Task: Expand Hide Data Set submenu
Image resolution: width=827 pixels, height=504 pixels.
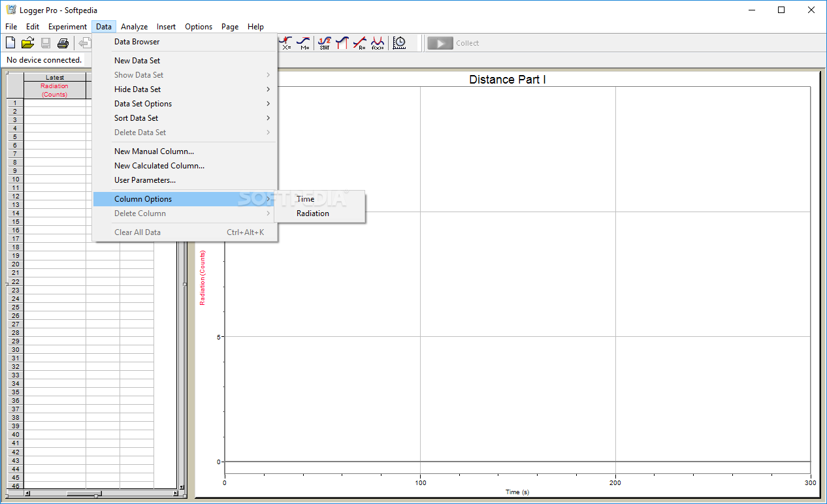Action: coord(186,89)
